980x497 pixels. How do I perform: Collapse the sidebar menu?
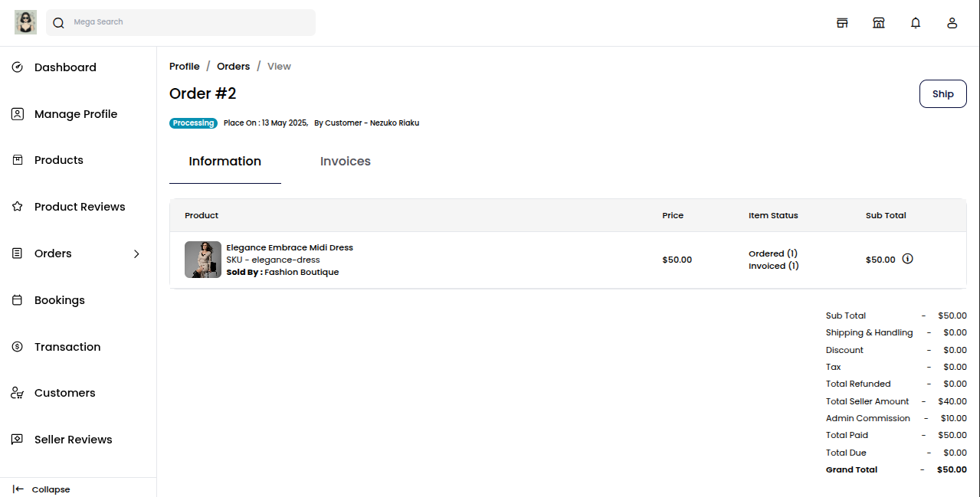coord(41,489)
